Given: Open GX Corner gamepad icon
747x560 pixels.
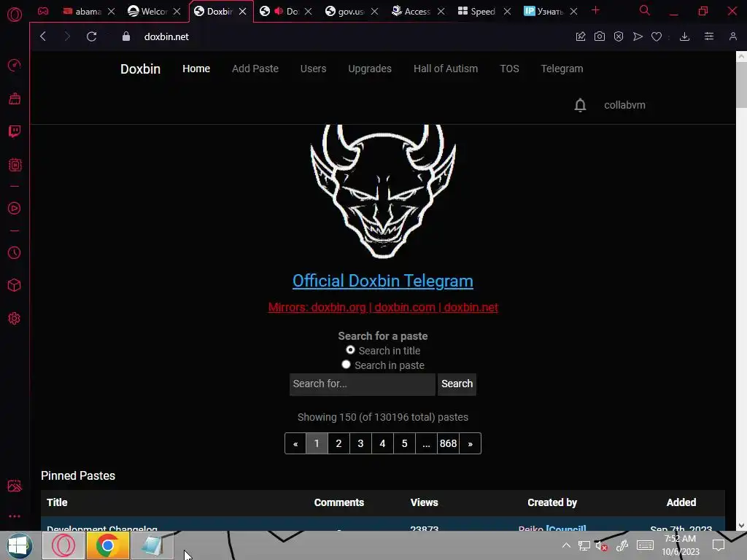Looking at the screenshot, I should (43, 11).
